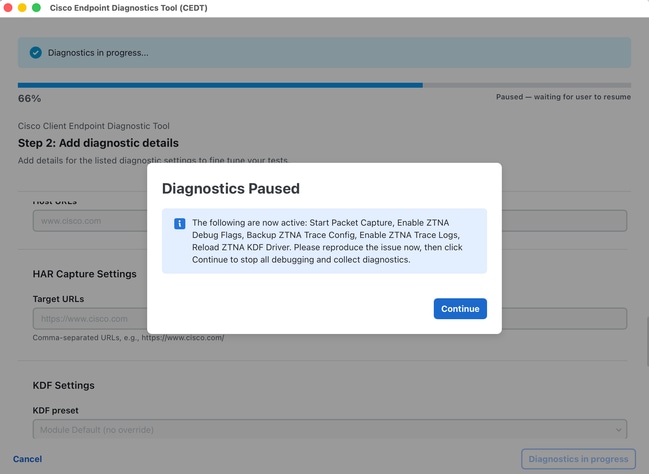Open the KDF preset dropdown
Image resolution: width=649 pixels, height=474 pixels.
click(x=330, y=429)
